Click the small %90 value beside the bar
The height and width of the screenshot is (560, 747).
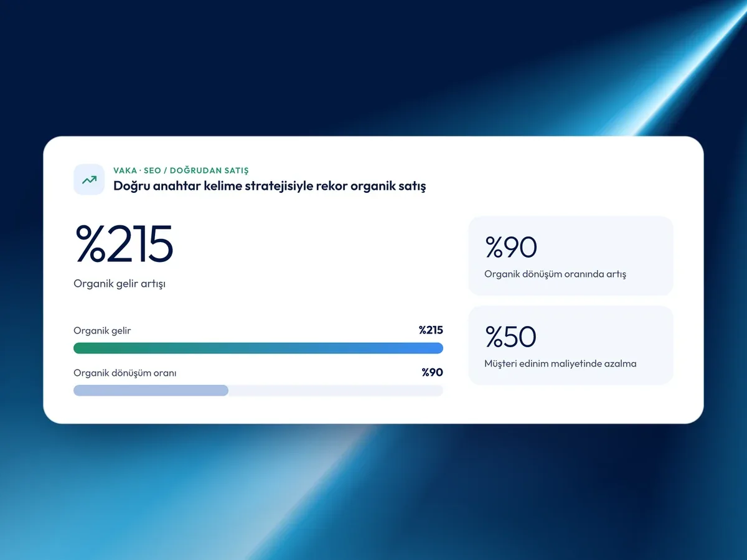432,373
